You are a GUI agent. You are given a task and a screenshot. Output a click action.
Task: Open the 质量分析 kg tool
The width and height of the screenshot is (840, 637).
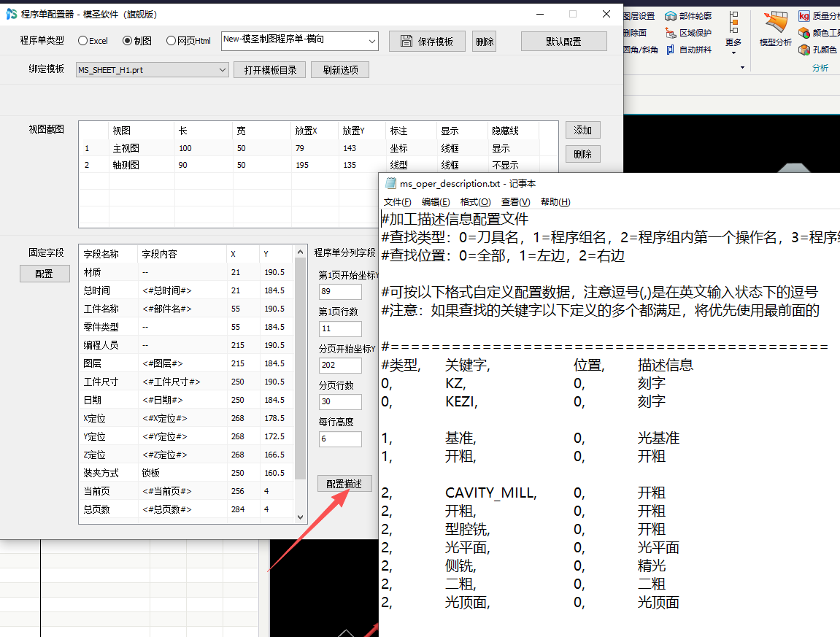[804, 16]
